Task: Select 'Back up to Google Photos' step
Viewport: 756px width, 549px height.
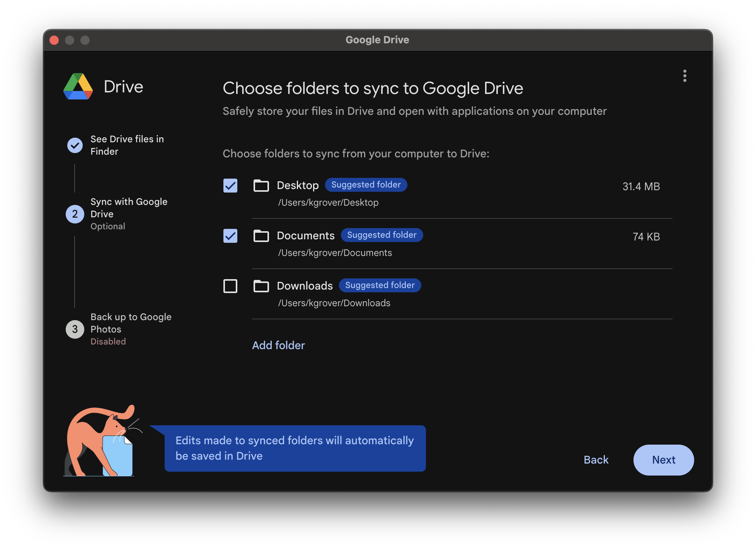Action: click(131, 323)
